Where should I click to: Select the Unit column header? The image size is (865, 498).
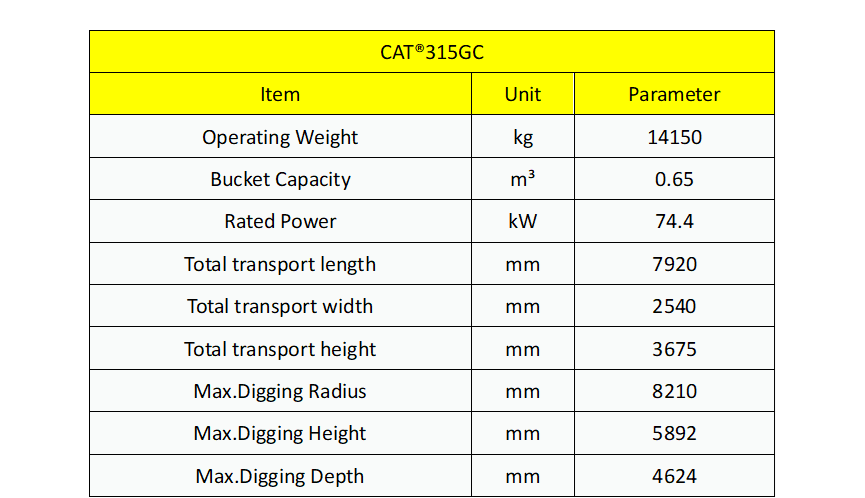[522, 94]
